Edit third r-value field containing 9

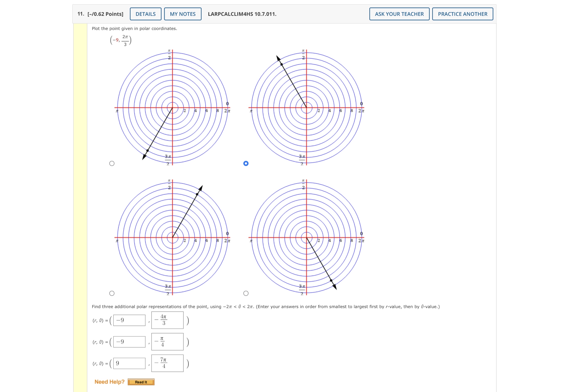(x=129, y=364)
